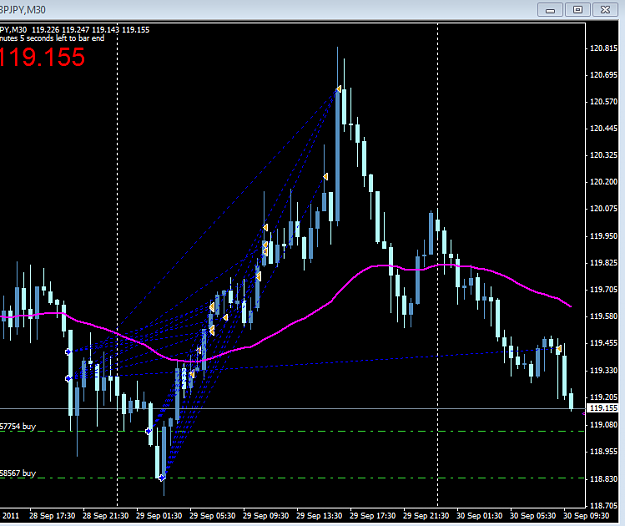Click the 30 Sep 05:30 time label

coord(533,516)
